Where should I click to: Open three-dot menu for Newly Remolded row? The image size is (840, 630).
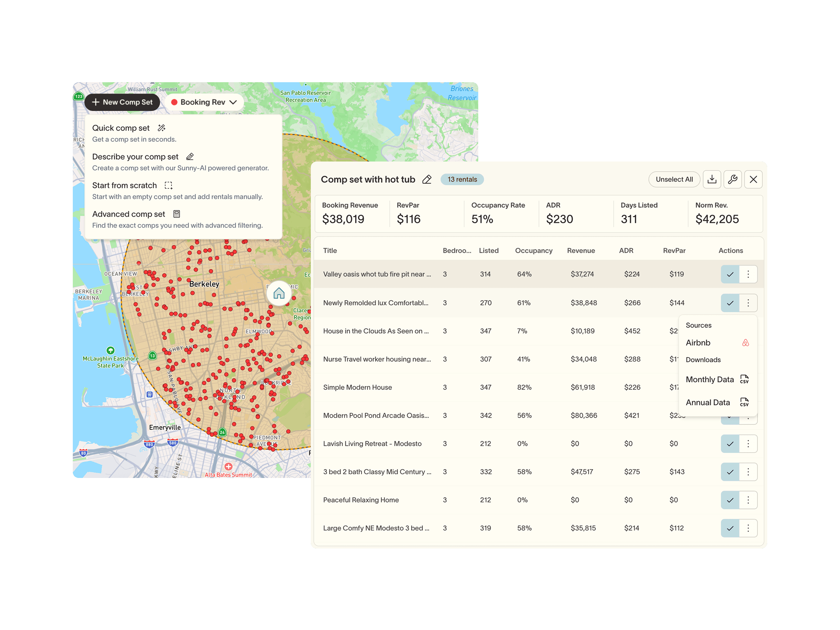[748, 303]
